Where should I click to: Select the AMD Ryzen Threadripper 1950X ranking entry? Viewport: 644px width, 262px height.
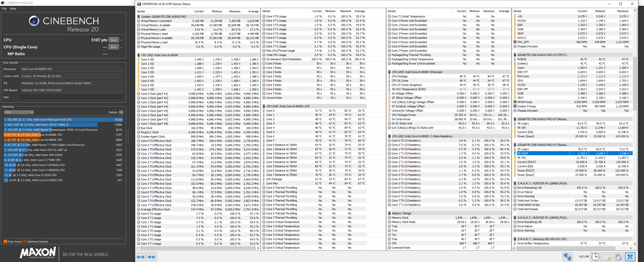63,130
